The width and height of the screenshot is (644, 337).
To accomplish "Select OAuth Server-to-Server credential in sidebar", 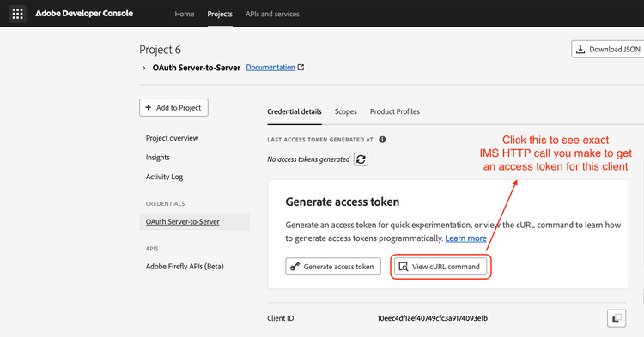I will pos(194,221).
